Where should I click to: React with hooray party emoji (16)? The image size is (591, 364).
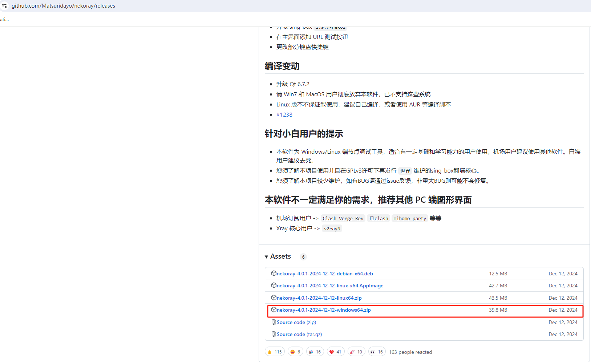pos(315,352)
